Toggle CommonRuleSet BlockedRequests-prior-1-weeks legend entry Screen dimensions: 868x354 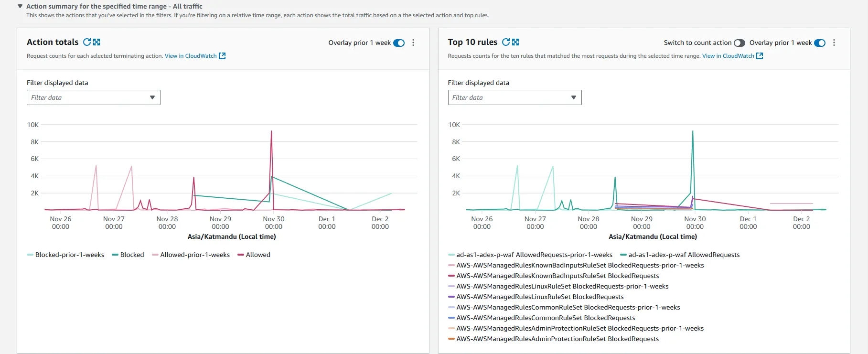coord(564,307)
